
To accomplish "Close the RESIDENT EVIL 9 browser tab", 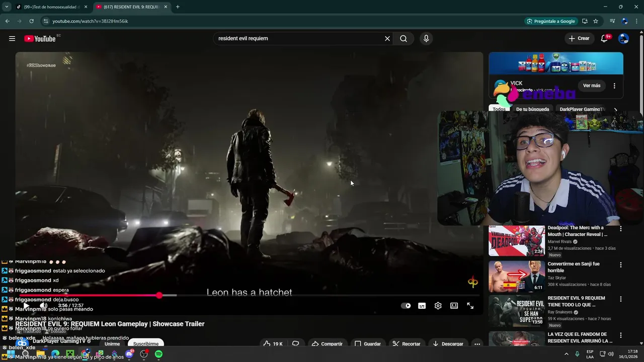I will click(166, 7).
